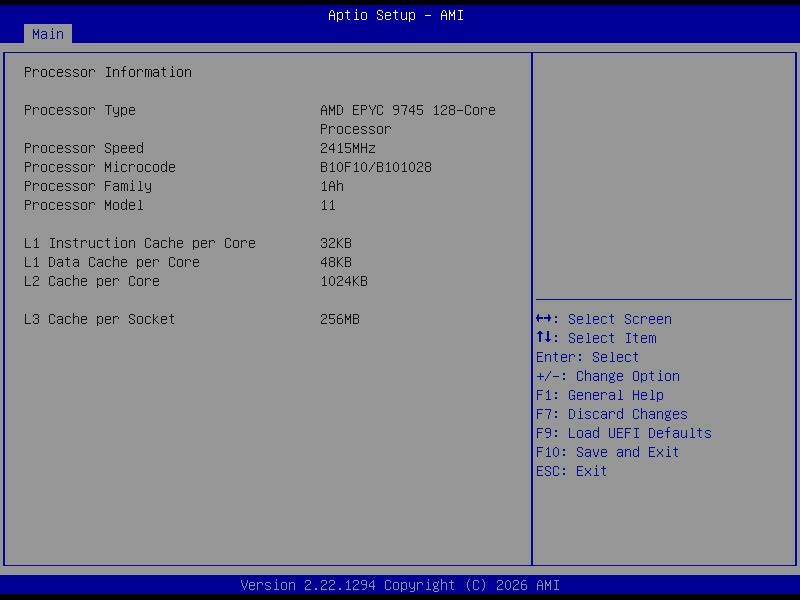This screenshot has width=800, height=600.
Task: Select the Processor Family label
Action: 88,187
